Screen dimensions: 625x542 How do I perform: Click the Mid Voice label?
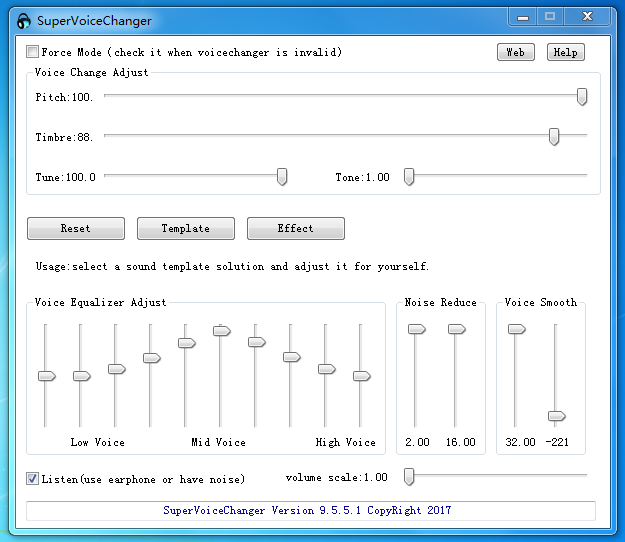click(x=218, y=442)
